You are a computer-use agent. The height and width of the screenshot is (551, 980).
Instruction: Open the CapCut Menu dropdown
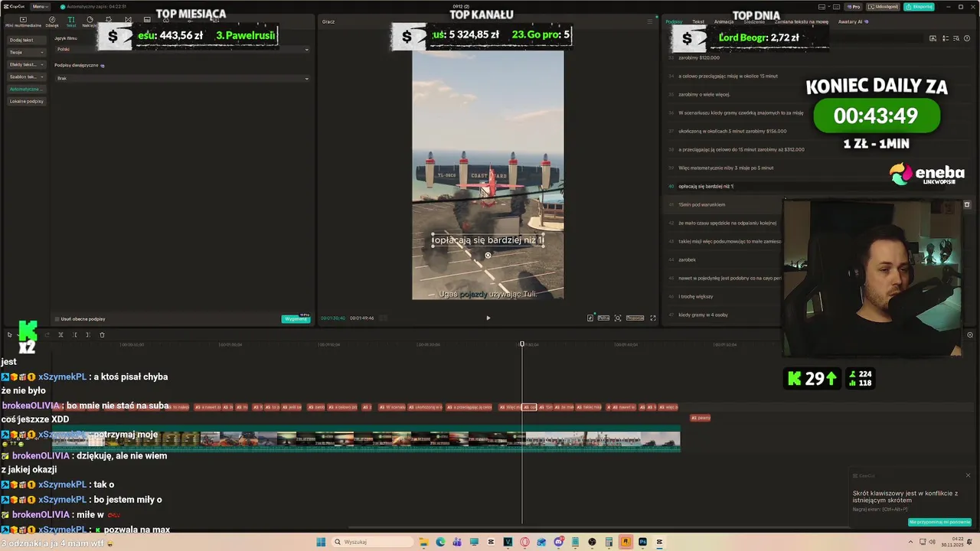pyautogui.click(x=41, y=6)
